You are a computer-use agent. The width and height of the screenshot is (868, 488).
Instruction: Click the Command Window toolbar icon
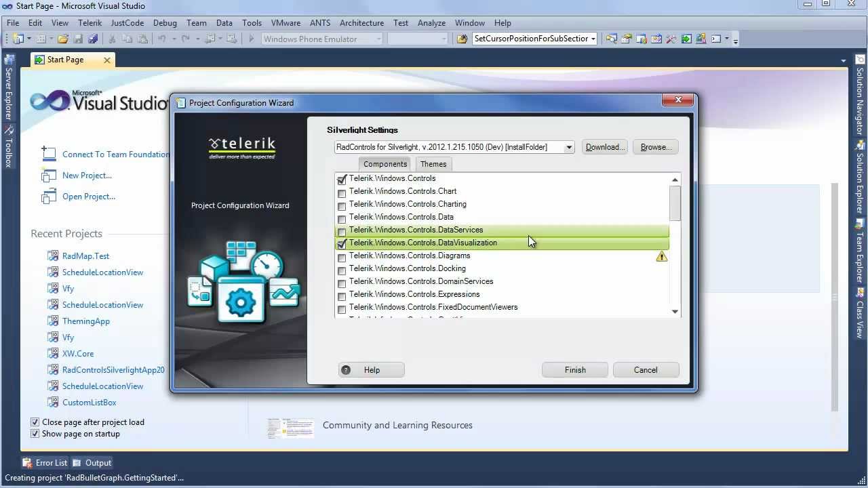pyautogui.click(x=715, y=39)
